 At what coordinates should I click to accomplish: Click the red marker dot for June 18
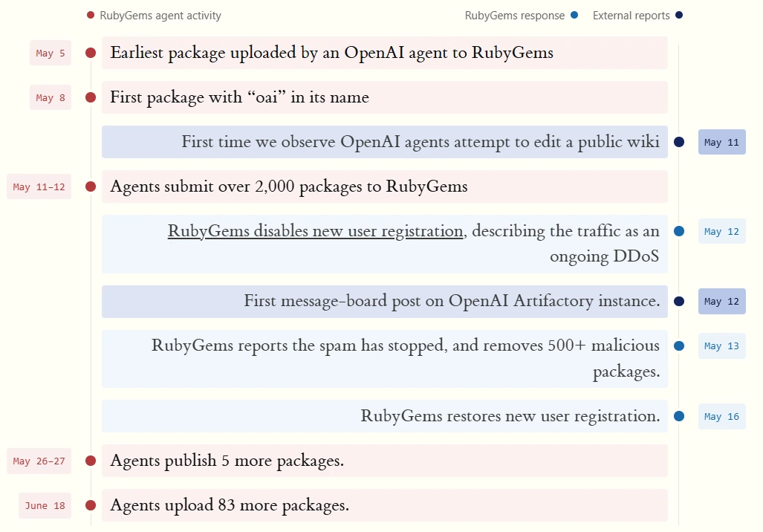click(91, 505)
